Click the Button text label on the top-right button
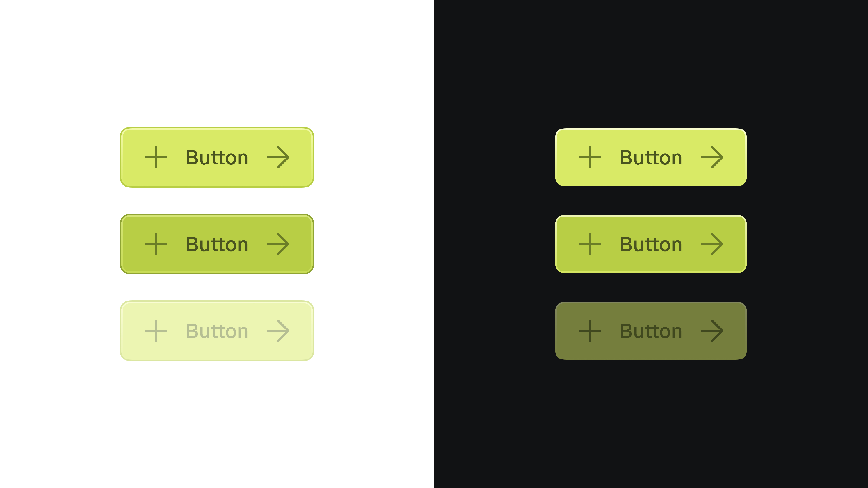Screen dimensions: 868x488 click(x=651, y=157)
